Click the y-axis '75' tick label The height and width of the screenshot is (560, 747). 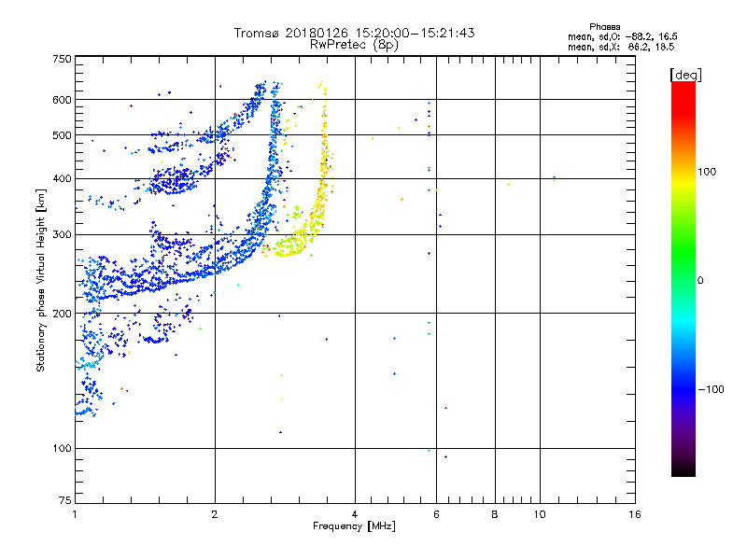point(65,500)
